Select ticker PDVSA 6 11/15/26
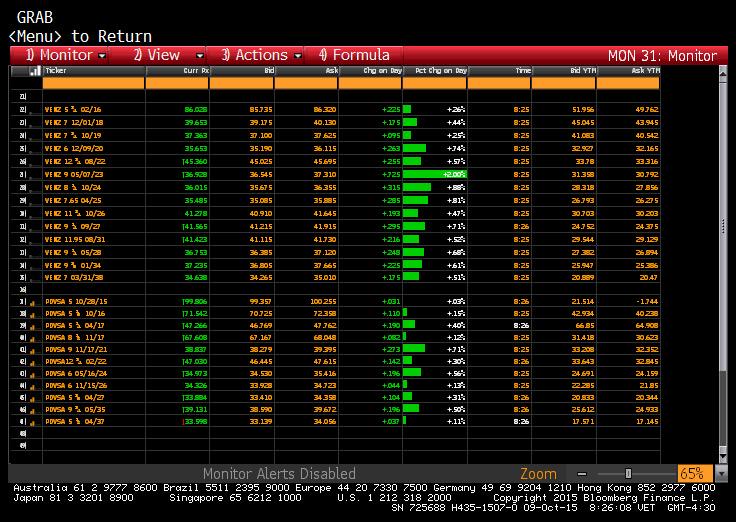 (76, 386)
